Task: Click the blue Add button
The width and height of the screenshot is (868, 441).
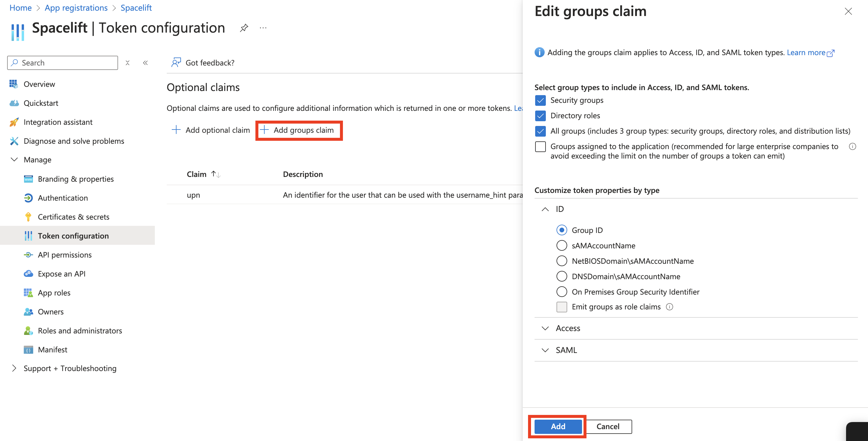Action: pos(558,426)
